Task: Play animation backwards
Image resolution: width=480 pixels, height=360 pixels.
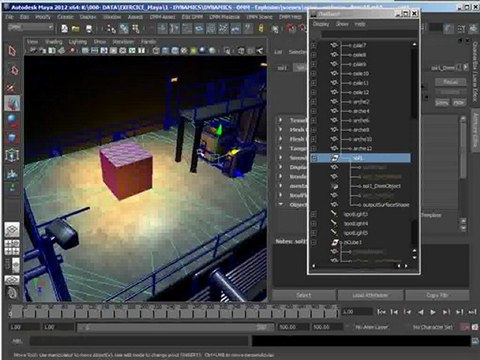Action: (x=421, y=312)
